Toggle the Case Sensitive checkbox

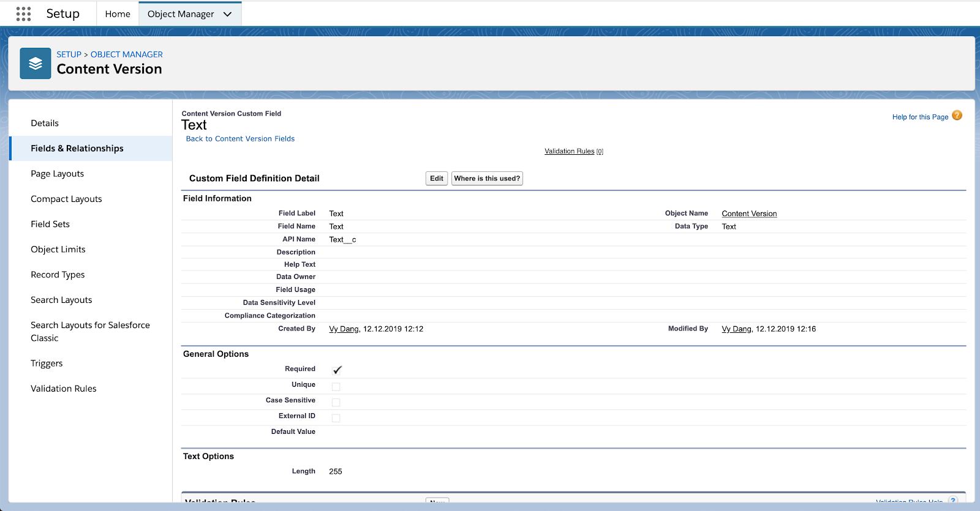click(336, 402)
